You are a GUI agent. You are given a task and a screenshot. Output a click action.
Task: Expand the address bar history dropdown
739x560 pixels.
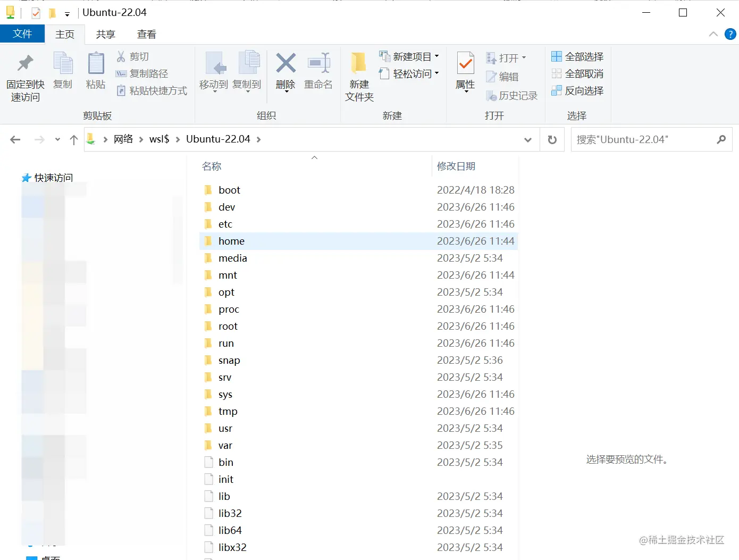[528, 139]
